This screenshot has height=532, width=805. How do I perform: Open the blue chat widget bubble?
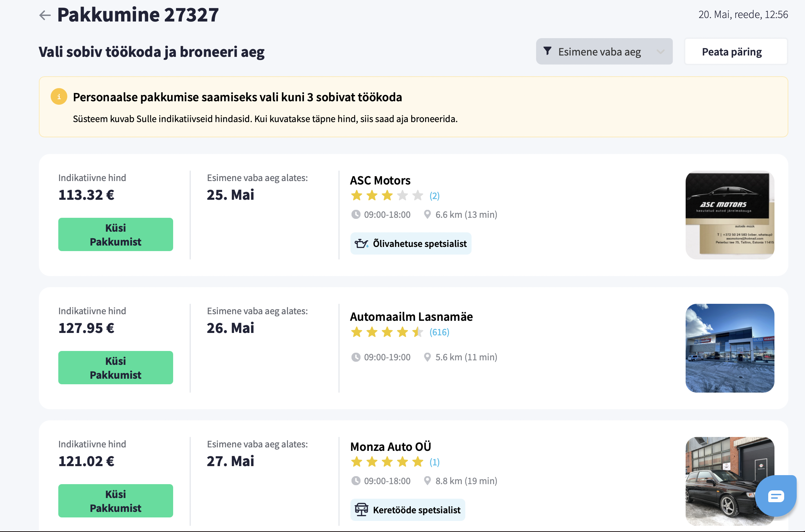click(776, 496)
